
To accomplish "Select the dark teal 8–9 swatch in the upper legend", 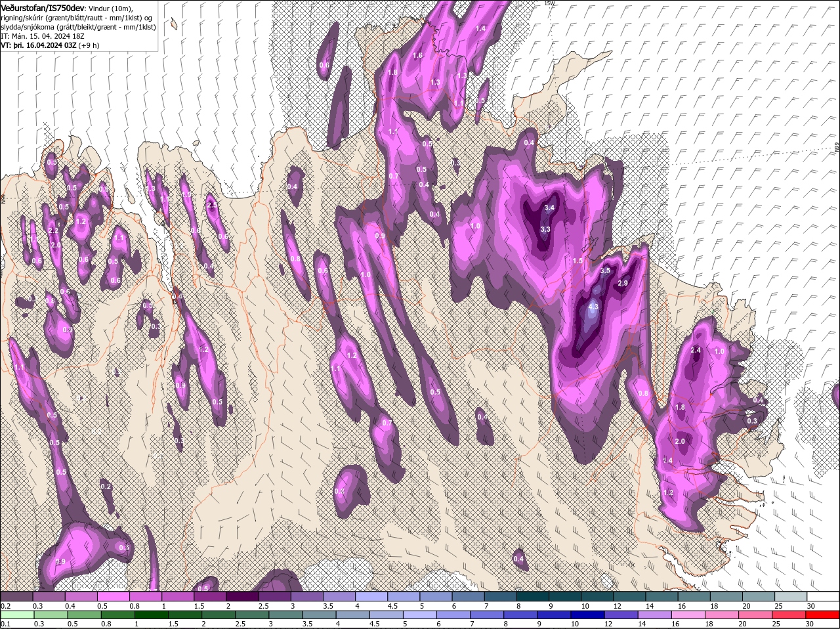I will [x=533, y=596].
